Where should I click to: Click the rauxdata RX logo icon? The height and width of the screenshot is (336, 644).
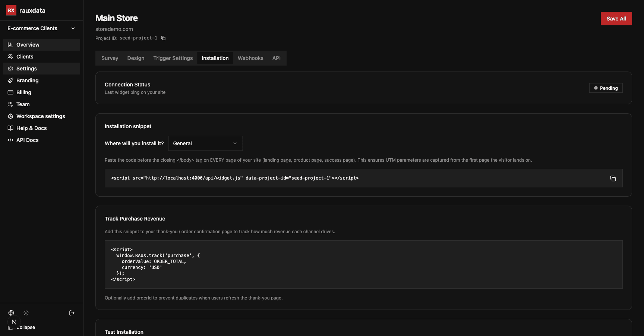(11, 10)
